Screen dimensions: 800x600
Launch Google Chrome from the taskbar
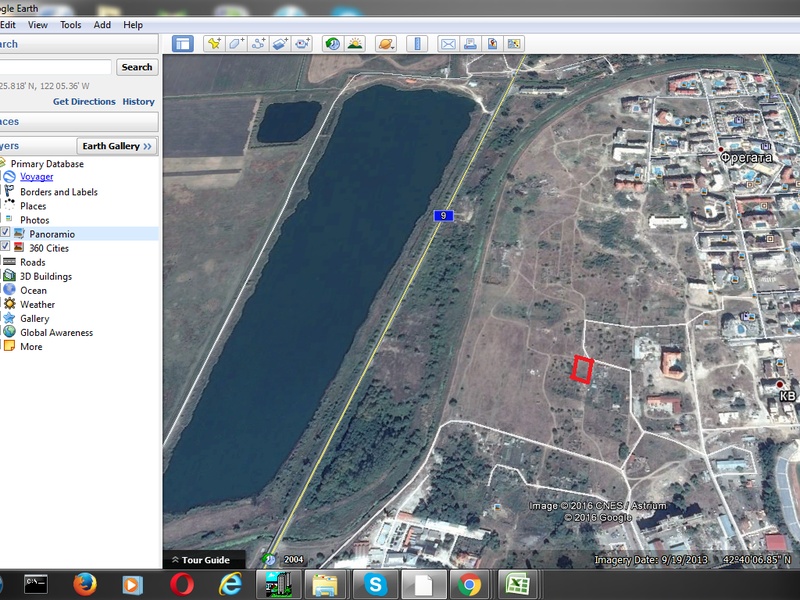click(469, 584)
